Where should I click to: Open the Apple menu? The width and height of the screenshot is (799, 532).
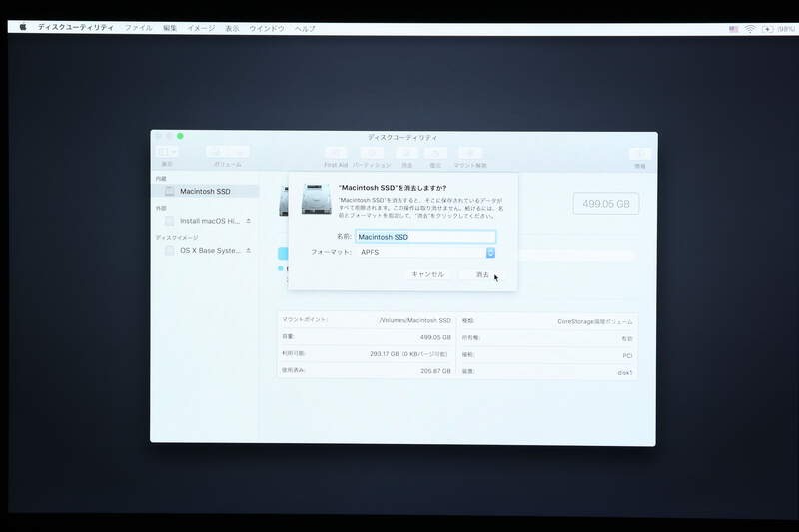pyautogui.click(x=22, y=27)
